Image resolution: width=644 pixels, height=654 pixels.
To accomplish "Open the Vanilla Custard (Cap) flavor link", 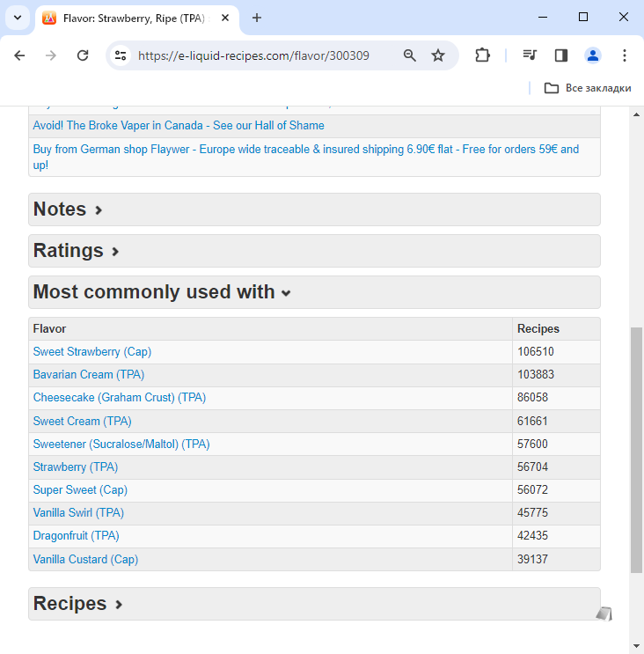I will pyautogui.click(x=85, y=559).
